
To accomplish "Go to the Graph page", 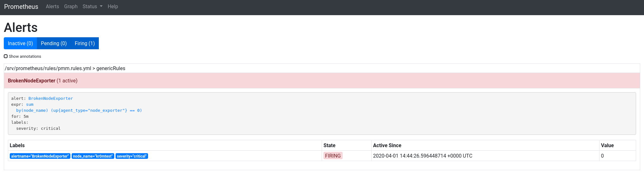I will pos(71,7).
